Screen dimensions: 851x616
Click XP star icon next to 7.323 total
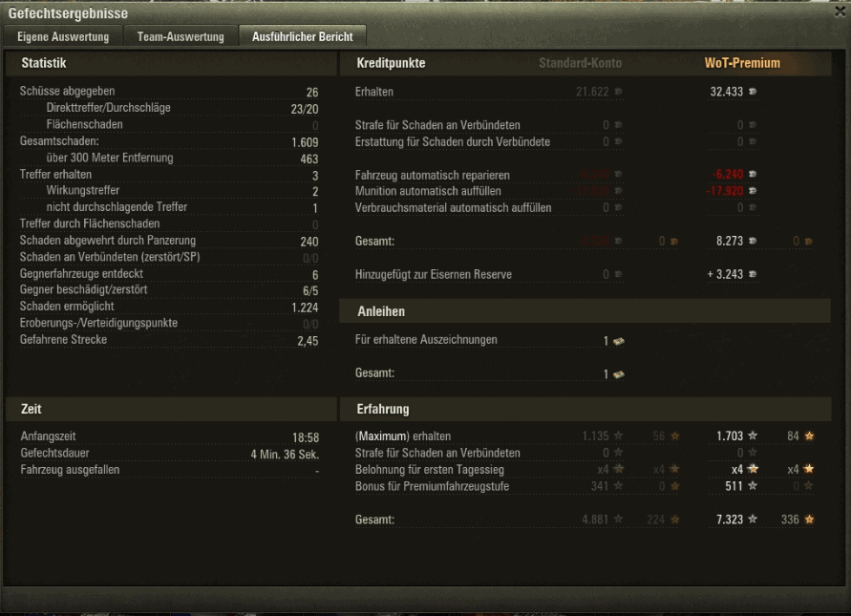pos(753,520)
